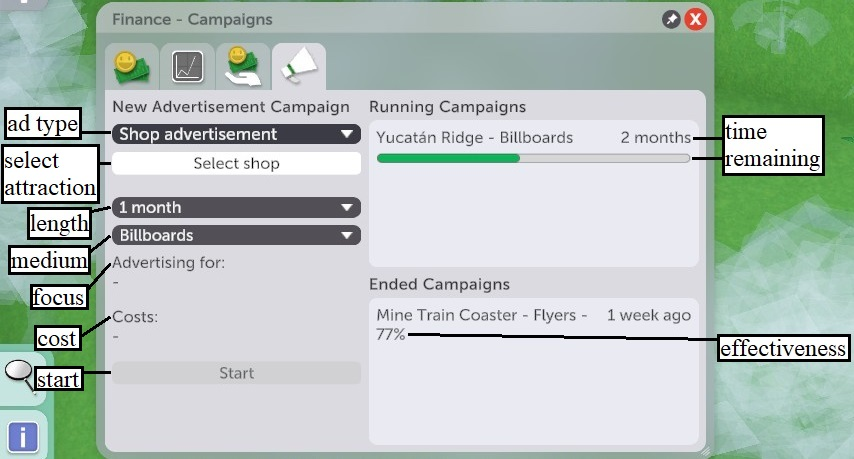854x459 pixels.
Task: Expand the Shop advertisement dropdown
Action: (236, 134)
